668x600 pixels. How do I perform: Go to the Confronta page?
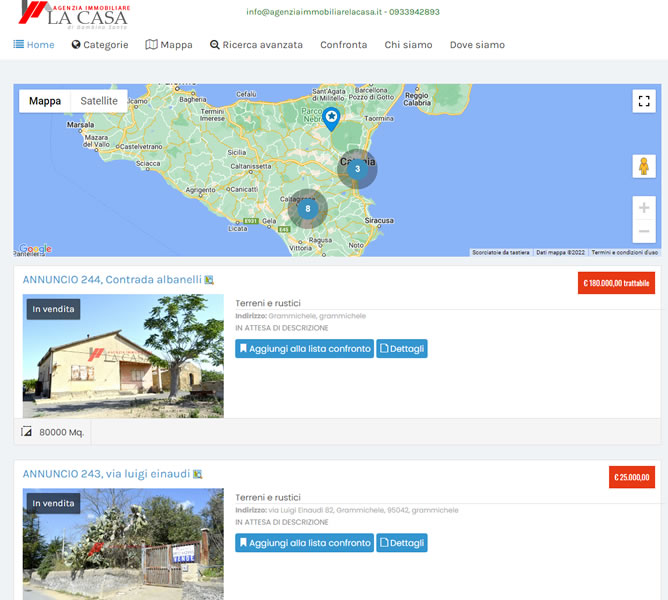(344, 45)
